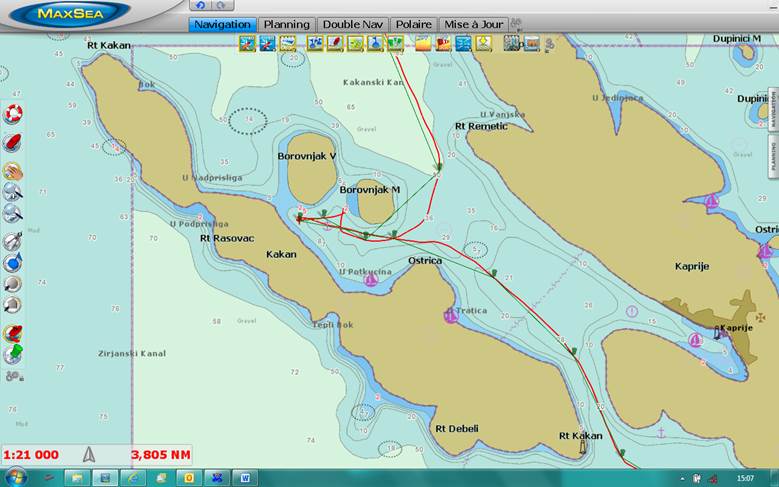Viewport: 779px width, 487px height.
Task: Click the undo arrow button
Action: click(200, 6)
